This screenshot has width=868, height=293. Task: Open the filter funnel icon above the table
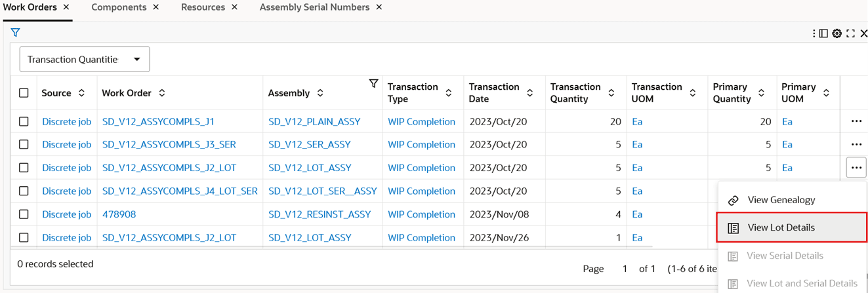(15, 32)
